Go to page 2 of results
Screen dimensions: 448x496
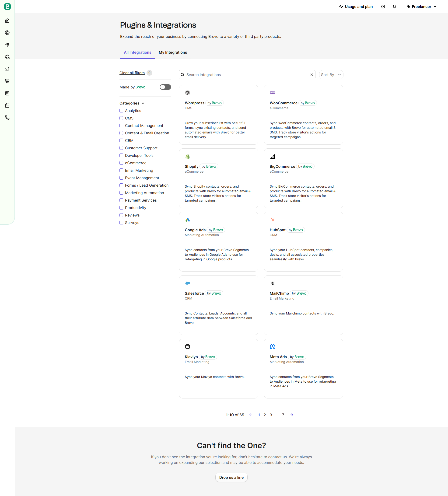(x=265, y=415)
